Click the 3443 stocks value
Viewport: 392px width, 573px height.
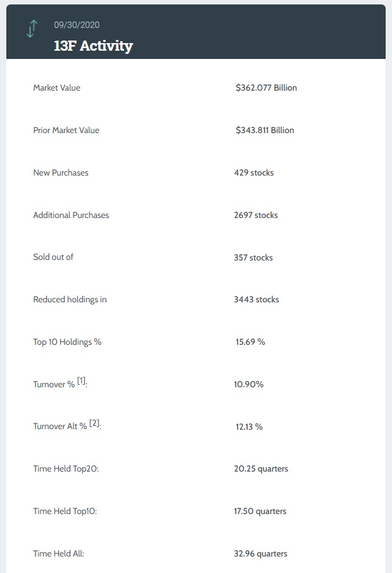(x=256, y=300)
